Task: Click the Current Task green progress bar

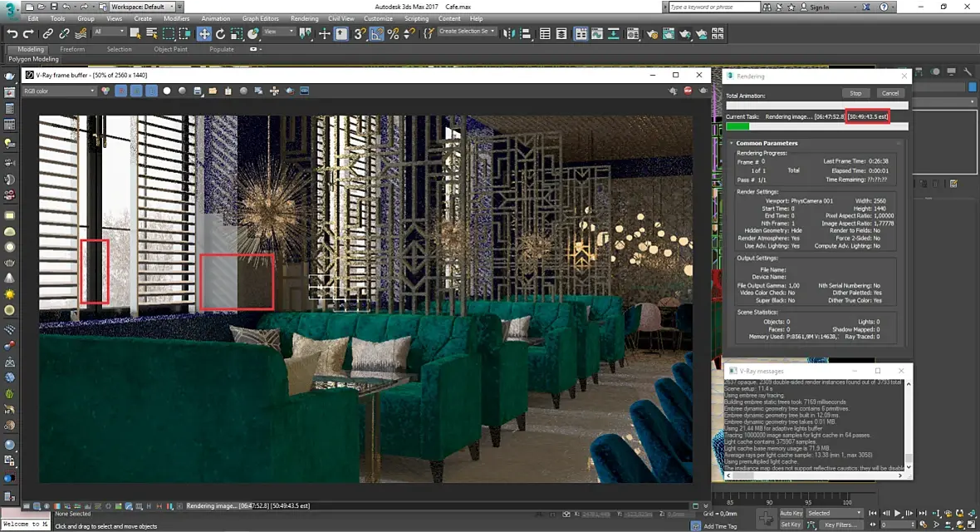Action: (x=737, y=126)
